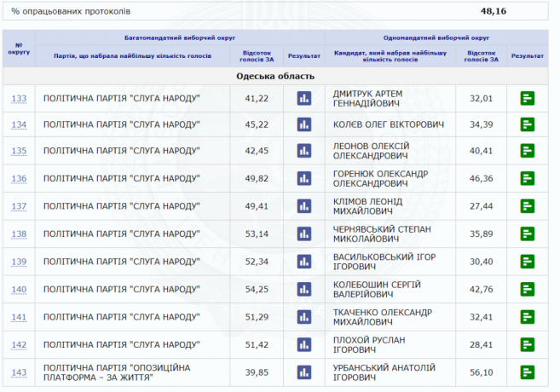The width and height of the screenshot is (560, 392).
Task: Open blue chart icon in row 138
Action: pyautogui.click(x=304, y=233)
